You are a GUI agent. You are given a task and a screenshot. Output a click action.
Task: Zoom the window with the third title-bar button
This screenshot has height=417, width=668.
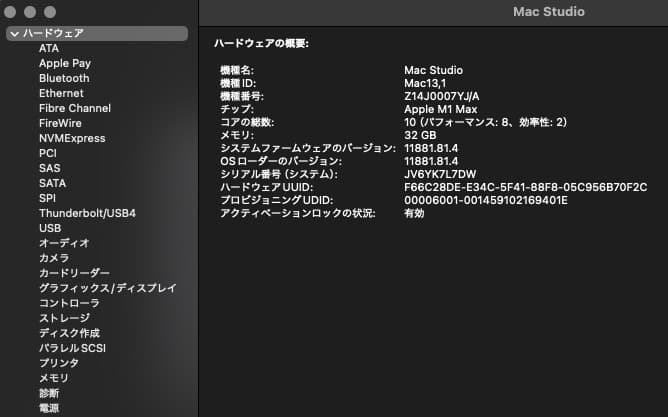tap(50, 12)
